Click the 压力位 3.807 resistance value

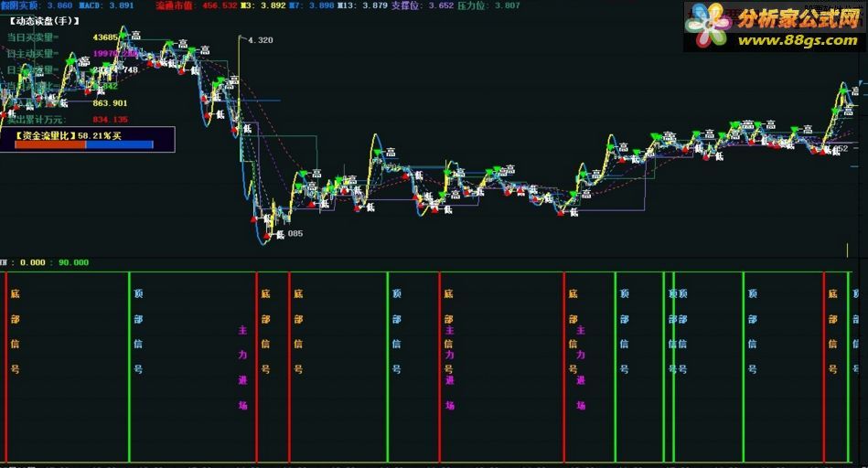coord(488,5)
